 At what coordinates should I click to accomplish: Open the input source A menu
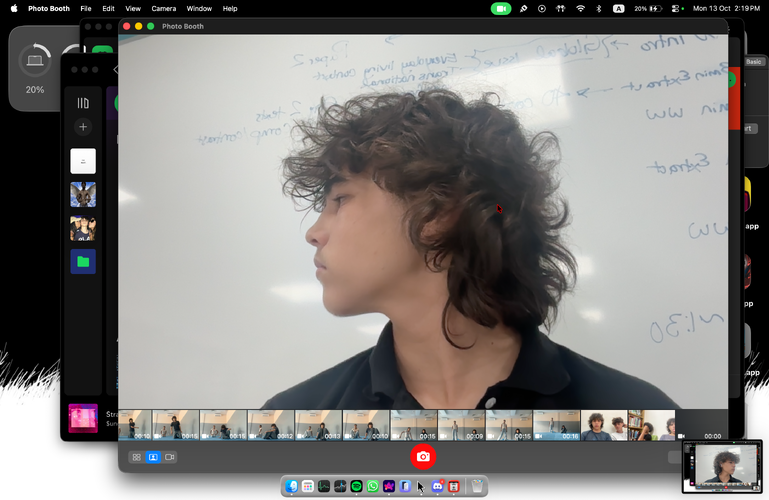click(x=618, y=8)
